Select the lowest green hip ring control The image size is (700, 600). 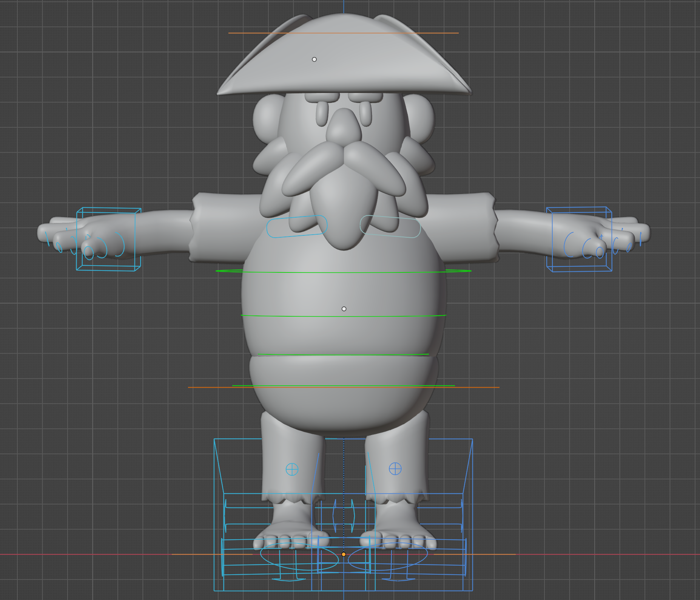[343, 386]
